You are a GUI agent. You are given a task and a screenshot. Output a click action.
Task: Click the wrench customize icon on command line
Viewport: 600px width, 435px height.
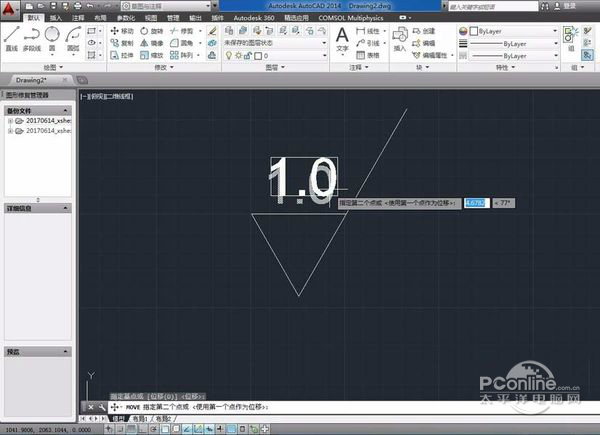point(102,407)
